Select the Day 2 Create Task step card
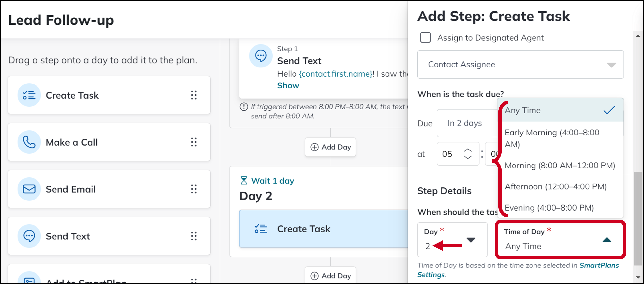Viewport: 644px width, 284px height. pos(324,229)
